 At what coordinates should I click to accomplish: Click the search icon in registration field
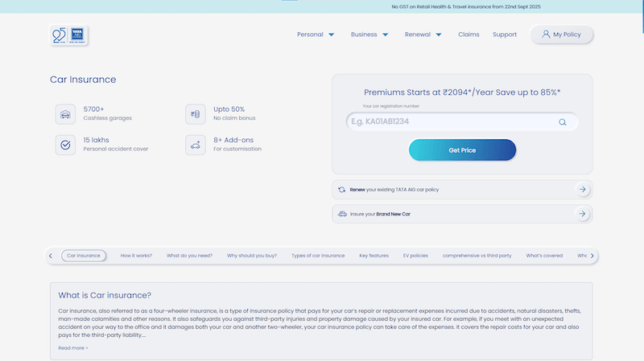coord(563,122)
